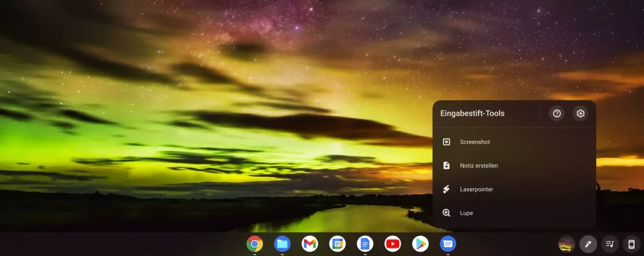Open the wallpaper thumbnail in shelf
This screenshot has height=256, width=644.
click(x=567, y=244)
